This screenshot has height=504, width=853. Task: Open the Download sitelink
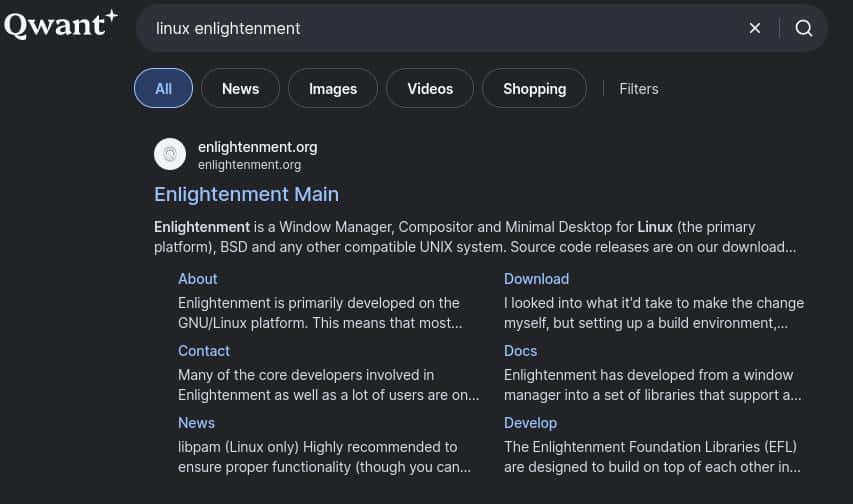pyautogui.click(x=536, y=279)
